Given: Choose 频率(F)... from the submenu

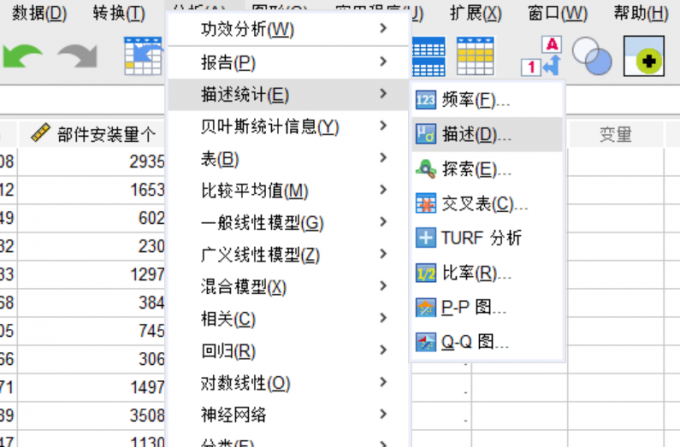Looking at the screenshot, I should click(x=487, y=100).
